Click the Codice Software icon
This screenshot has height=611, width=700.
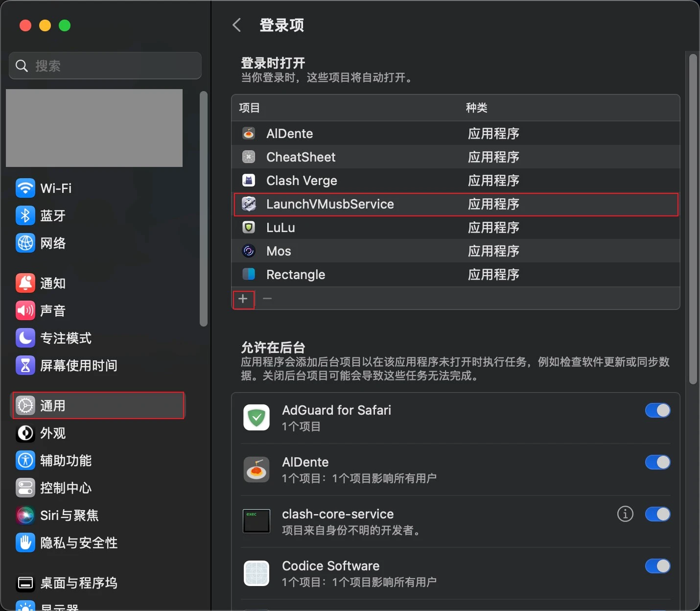click(257, 573)
